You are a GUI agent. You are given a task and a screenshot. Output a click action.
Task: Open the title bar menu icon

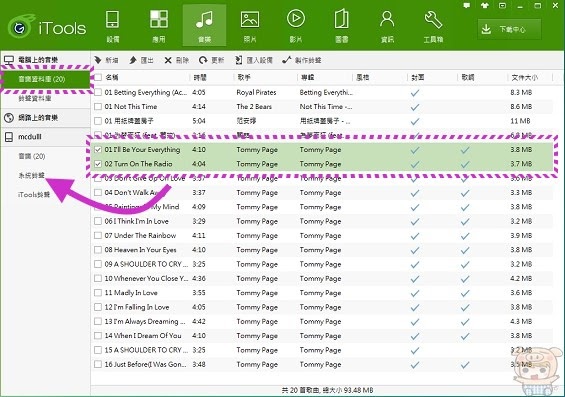point(502,6)
